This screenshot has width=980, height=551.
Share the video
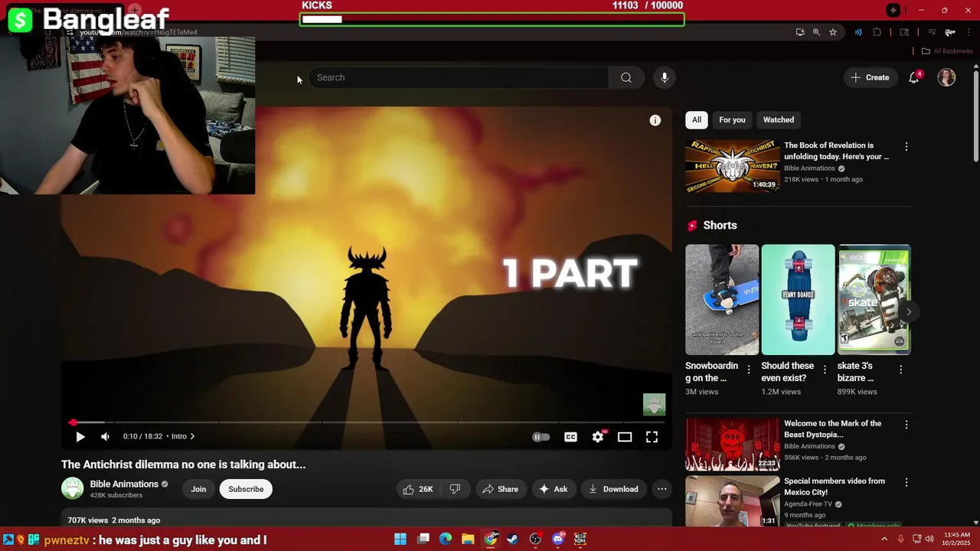pos(500,489)
